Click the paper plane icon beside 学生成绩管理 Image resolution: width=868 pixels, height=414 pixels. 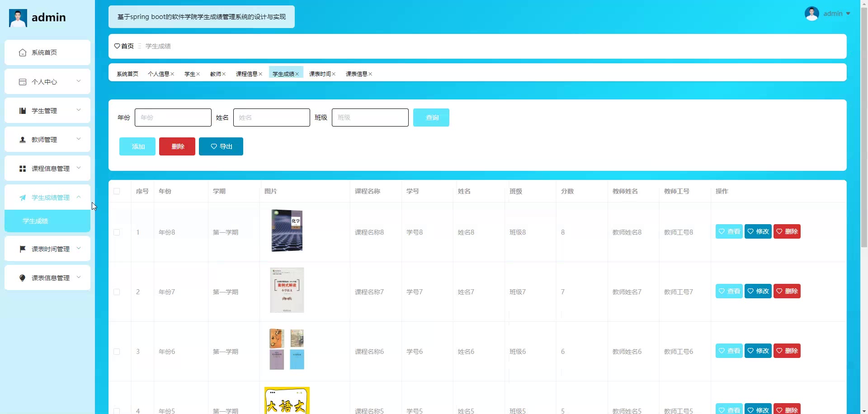tap(23, 198)
